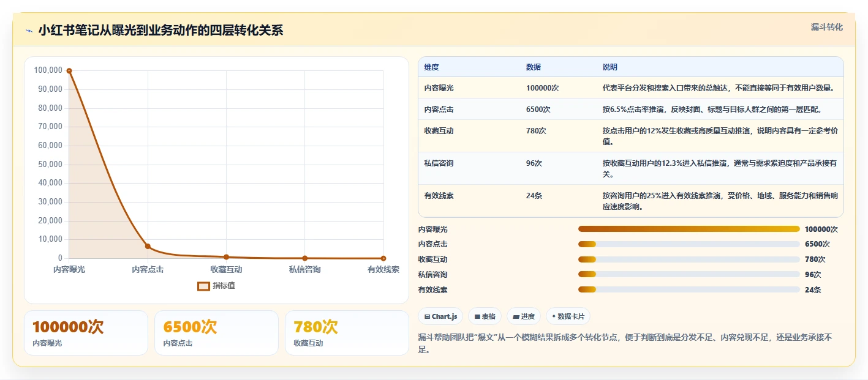This screenshot has width=868, height=380.
Task: Click the chart data point for 内容曝光
Action: (x=69, y=71)
